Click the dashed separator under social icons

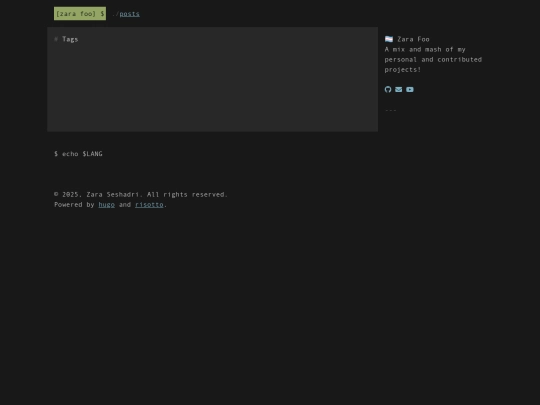pos(391,110)
